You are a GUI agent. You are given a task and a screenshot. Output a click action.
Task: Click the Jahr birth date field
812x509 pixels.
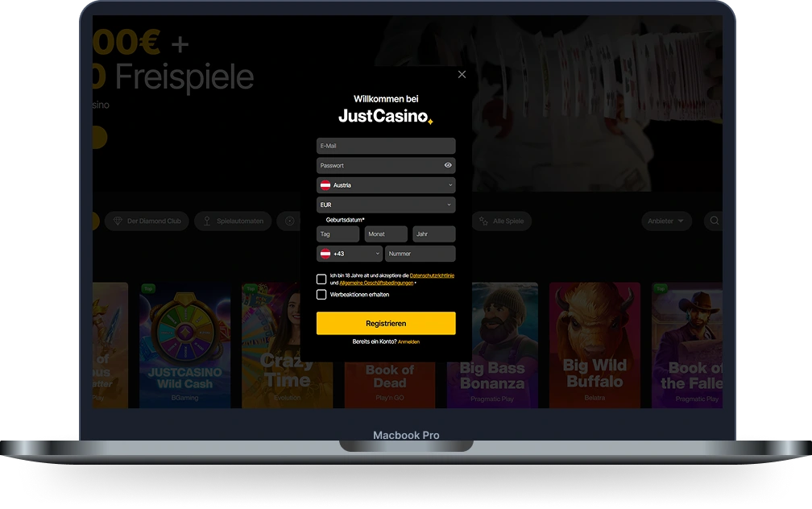(434, 234)
